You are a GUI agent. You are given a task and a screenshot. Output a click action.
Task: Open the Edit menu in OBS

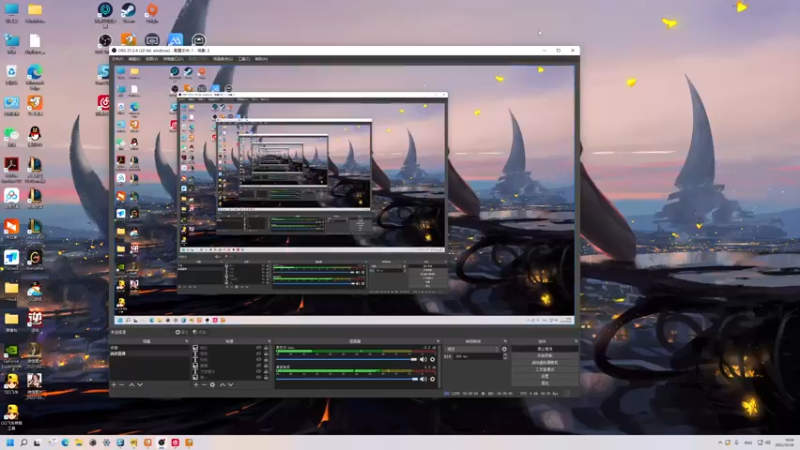[134, 59]
